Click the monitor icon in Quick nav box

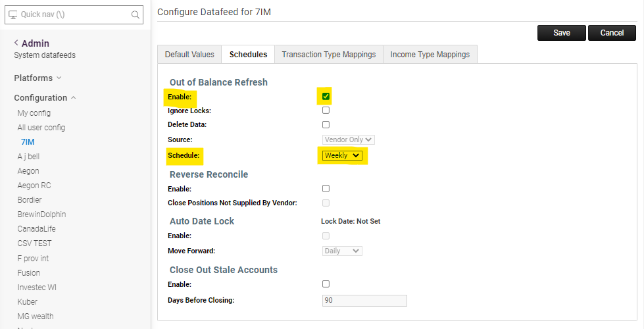coord(12,14)
